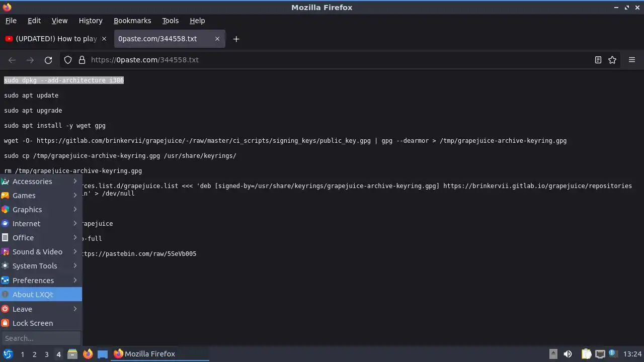Screen dimensions: 644x362
Task: Click the removable media tray icon
Action: click(553, 354)
